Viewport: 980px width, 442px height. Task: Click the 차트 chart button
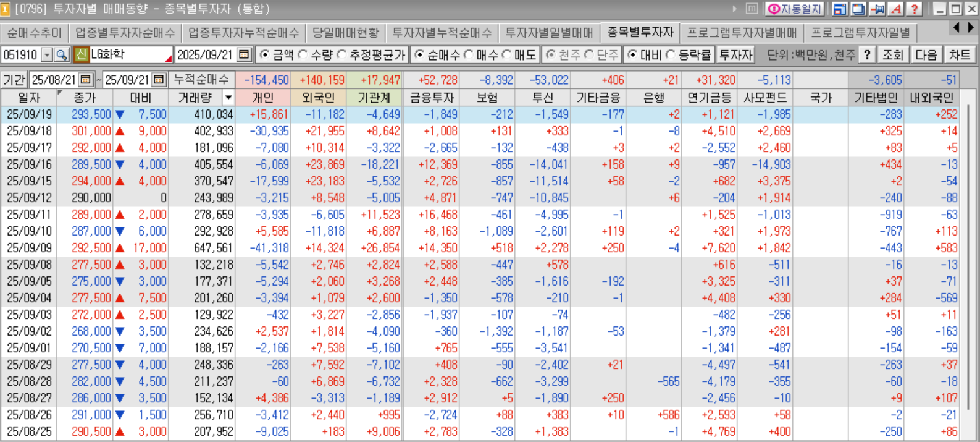pyautogui.click(x=959, y=55)
